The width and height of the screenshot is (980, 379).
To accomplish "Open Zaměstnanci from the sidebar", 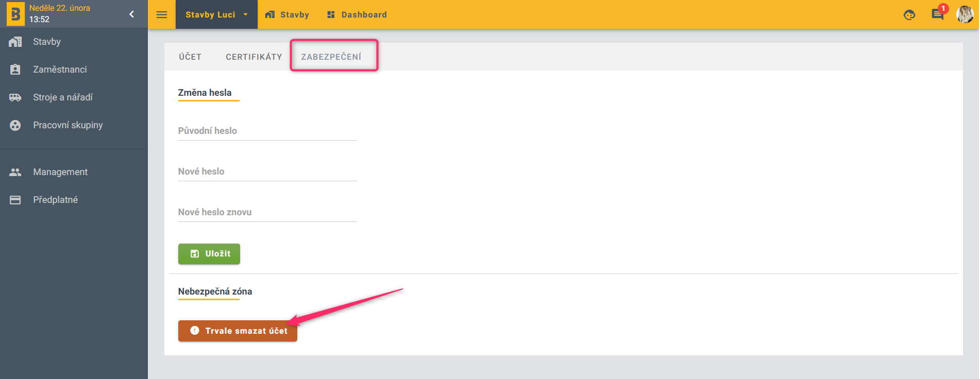I will 60,70.
